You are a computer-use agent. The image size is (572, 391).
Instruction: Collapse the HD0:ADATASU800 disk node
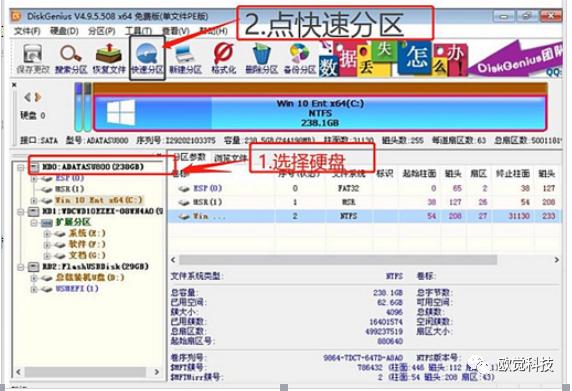[21, 167]
